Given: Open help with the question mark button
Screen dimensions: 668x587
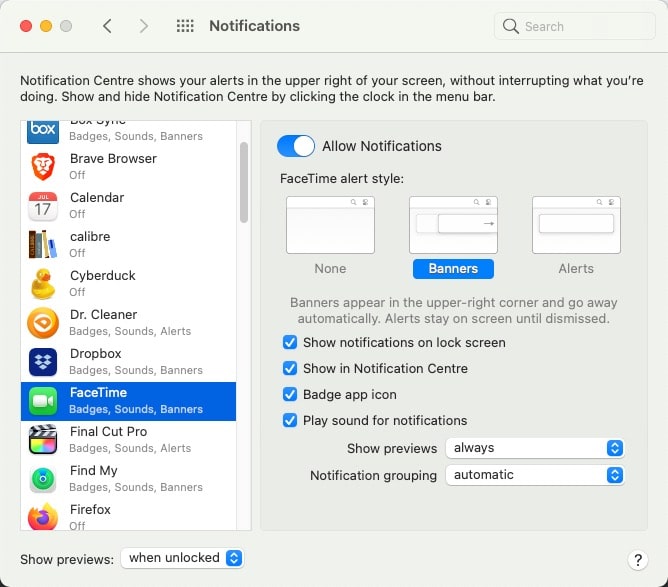Looking at the screenshot, I should pos(638,560).
